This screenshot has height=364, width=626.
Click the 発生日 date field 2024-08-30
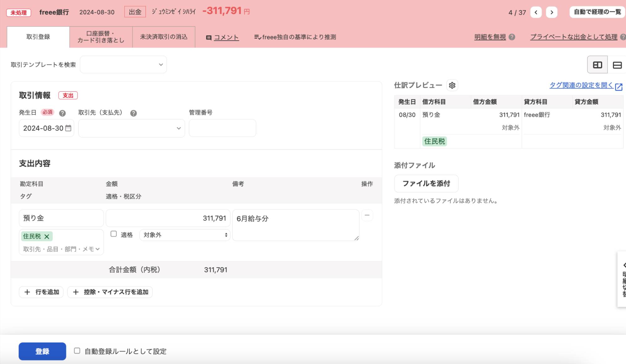[46, 128]
